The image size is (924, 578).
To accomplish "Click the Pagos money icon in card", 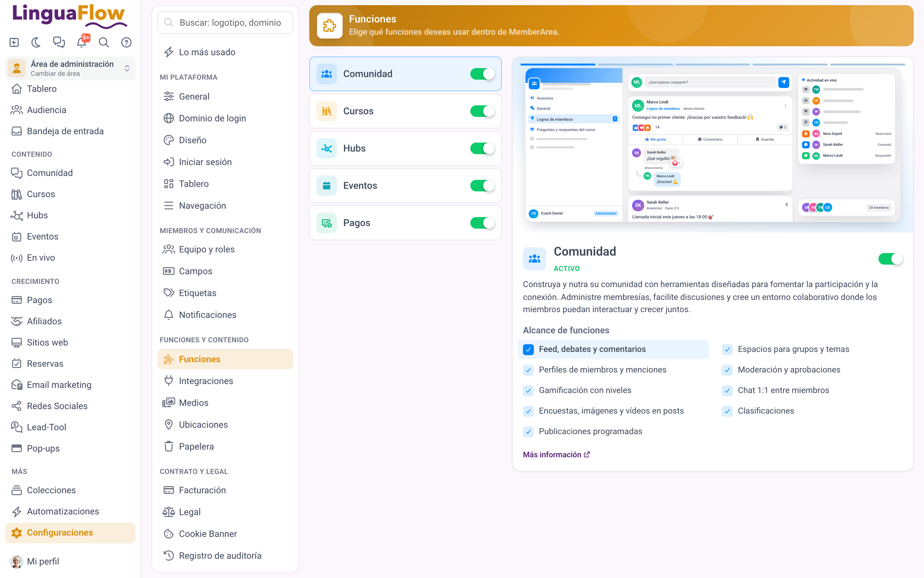I will click(x=327, y=223).
